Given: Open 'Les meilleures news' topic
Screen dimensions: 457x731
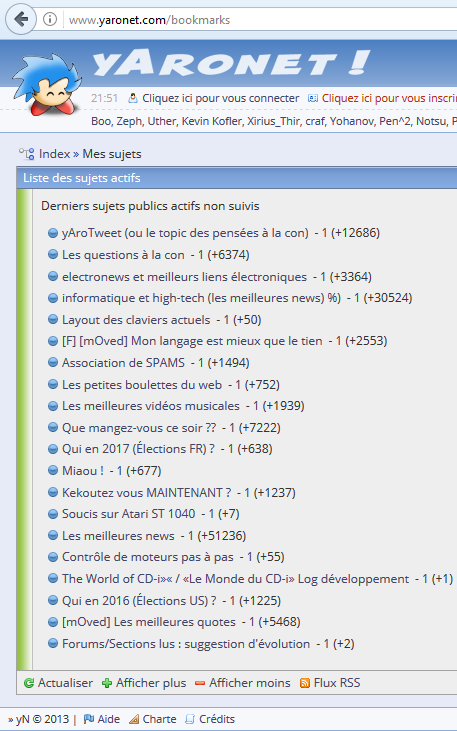Looking at the screenshot, I should coord(118,536).
